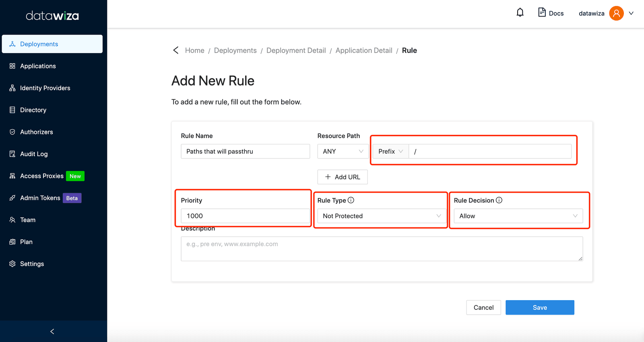
Task: Click the notification bell icon
Action: click(x=520, y=12)
